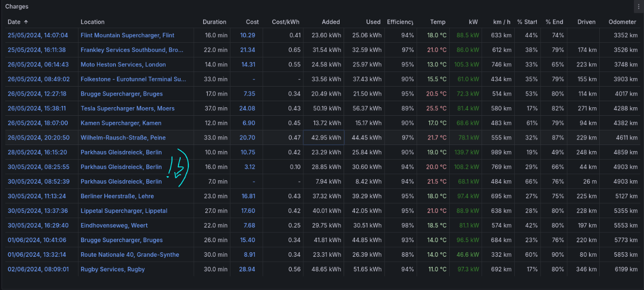The image size is (644, 290).
Task: Open the Charges panel three-dot menu
Action: tap(639, 7)
